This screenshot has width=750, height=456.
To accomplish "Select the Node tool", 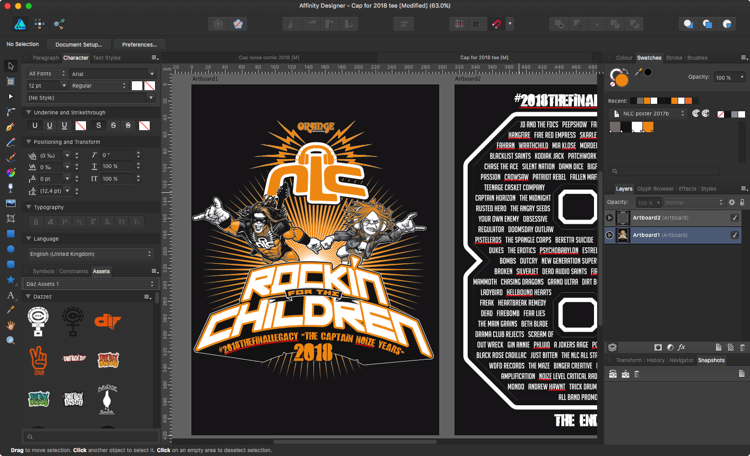I will click(11, 97).
